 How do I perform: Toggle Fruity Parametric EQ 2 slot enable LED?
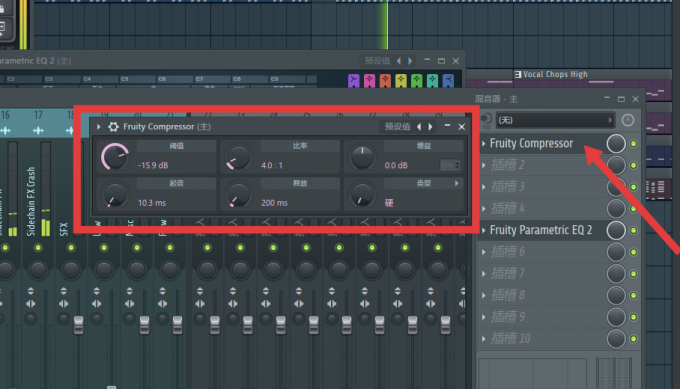click(634, 230)
